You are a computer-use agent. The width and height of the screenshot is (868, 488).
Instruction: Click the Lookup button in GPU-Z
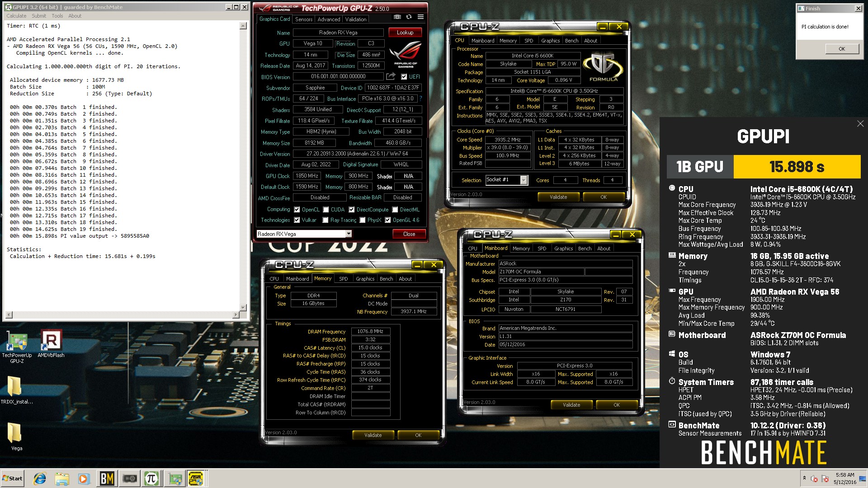coord(405,33)
